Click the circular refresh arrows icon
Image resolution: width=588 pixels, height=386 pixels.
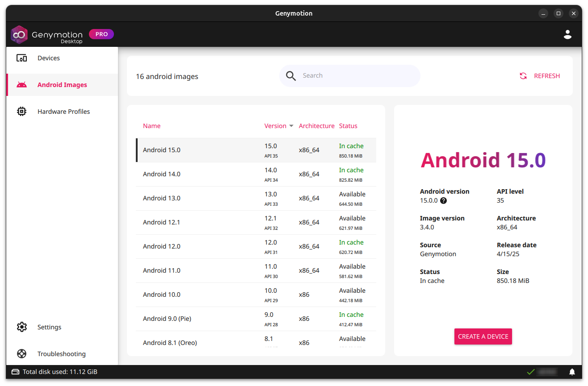pos(523,76)
